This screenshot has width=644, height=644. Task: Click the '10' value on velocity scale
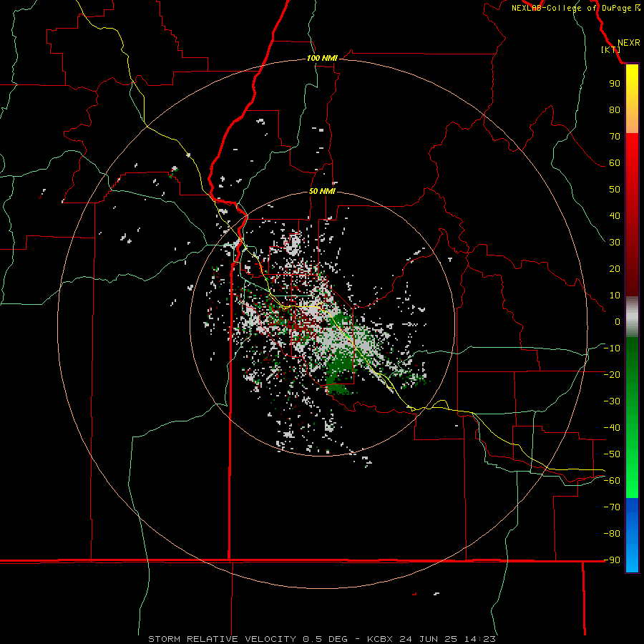tap(615, 296)
